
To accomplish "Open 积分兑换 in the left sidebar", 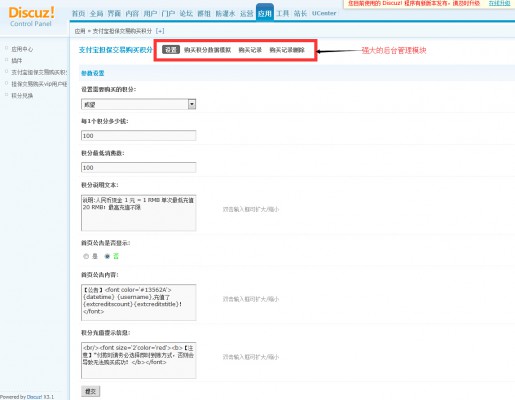I will [22, 96].
